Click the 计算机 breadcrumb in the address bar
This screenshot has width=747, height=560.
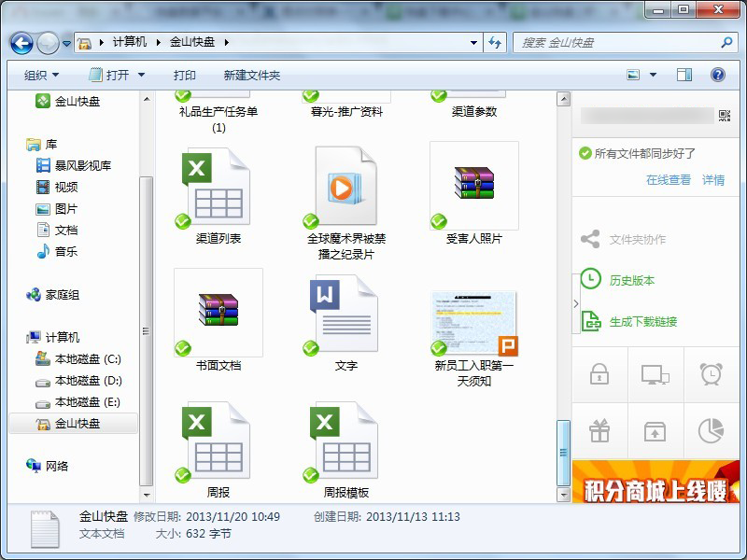point(130,42)
